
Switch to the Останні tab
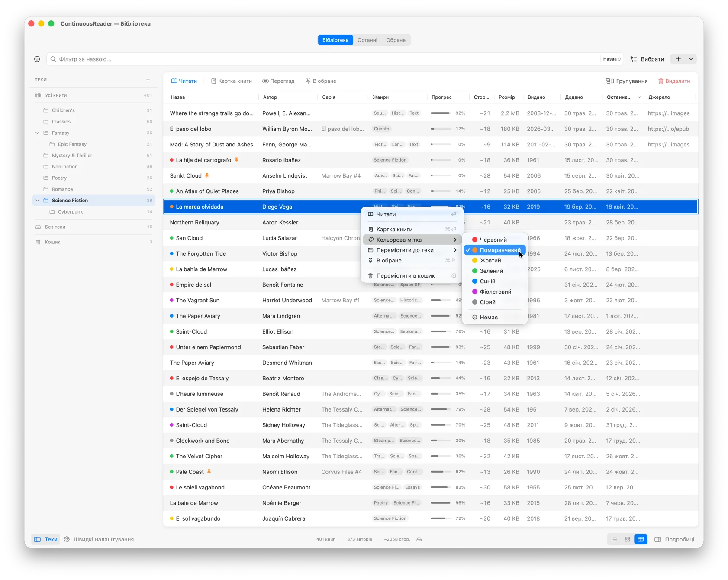click(x=367, y=40)
